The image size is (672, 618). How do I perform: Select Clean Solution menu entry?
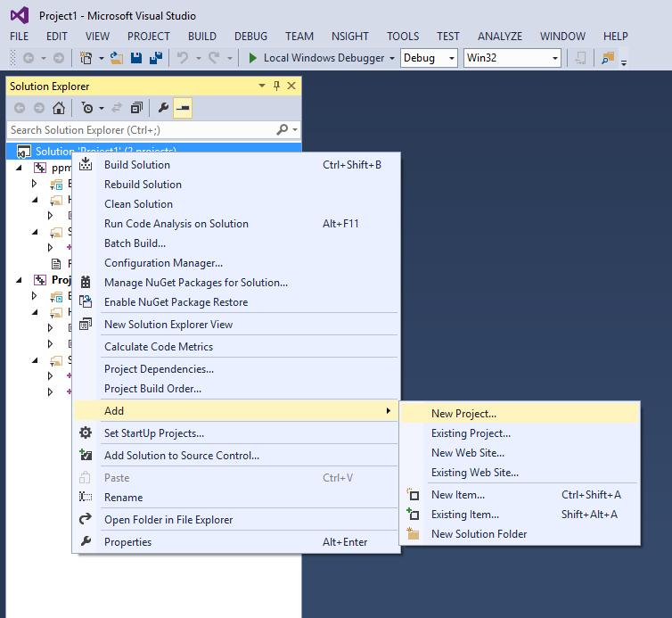click(x=236, y=204)
